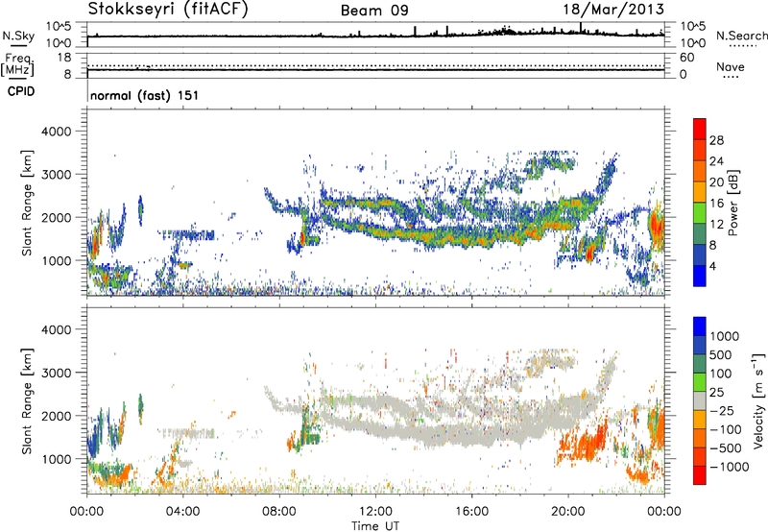
Task: Click '4000' range tick on Power panel
Action: (57, 132)
